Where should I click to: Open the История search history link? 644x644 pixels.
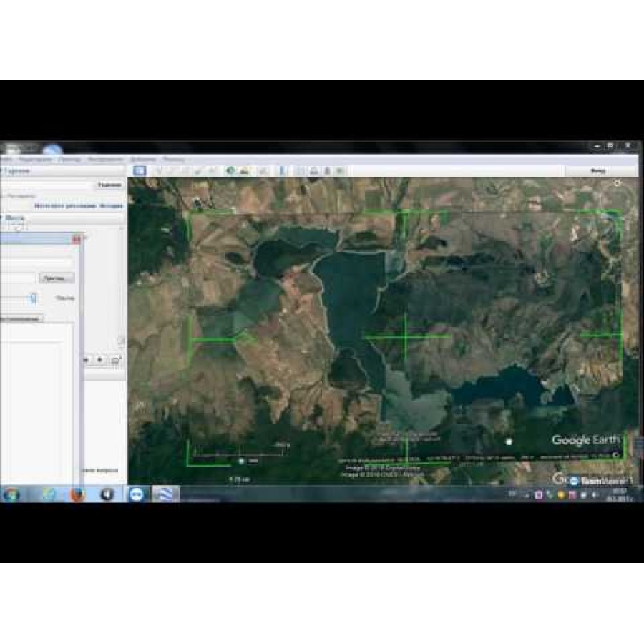112,205
